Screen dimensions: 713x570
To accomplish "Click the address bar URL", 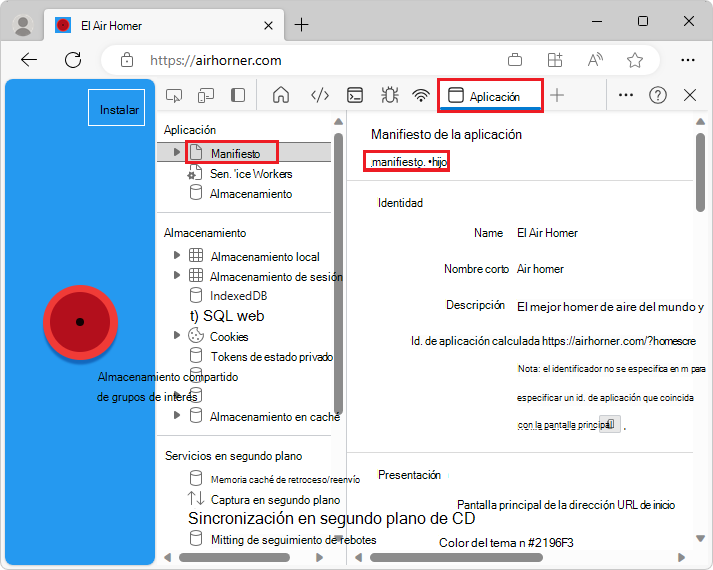I will (216, 60).
